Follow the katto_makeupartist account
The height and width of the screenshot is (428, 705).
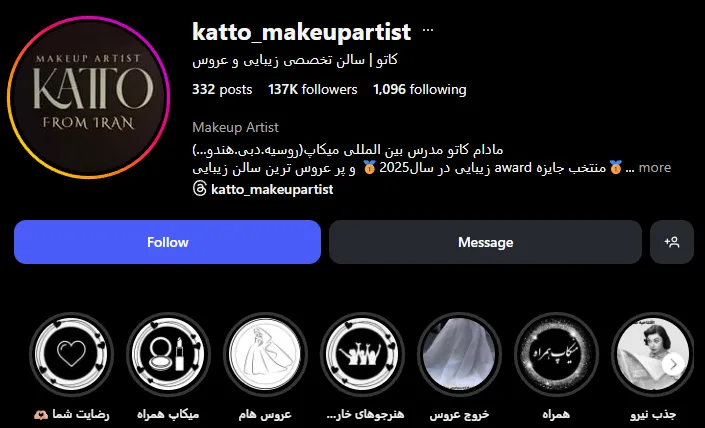pyautogui.click(x=167, y=242)
